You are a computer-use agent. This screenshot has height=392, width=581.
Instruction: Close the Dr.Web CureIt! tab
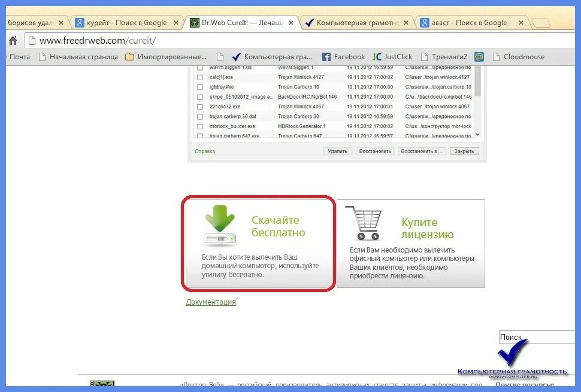[x=291, y=23]
